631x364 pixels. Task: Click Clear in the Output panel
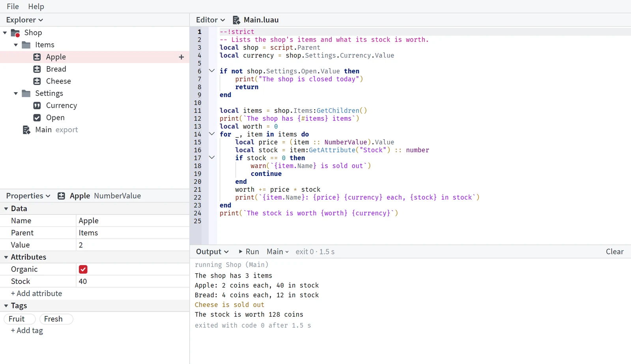point(614,252)
